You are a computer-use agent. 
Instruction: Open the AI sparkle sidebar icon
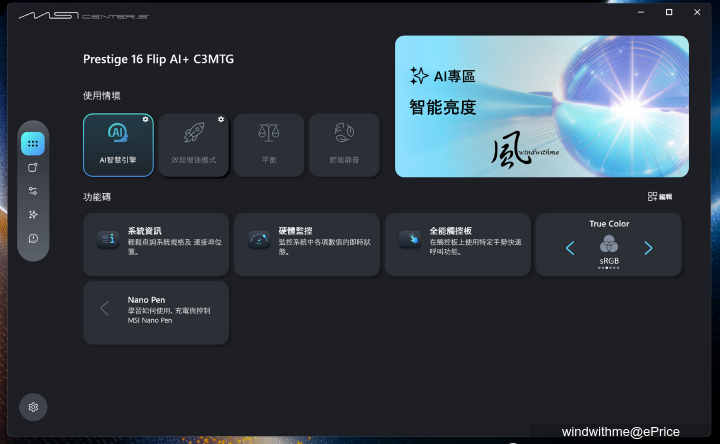pyautogui.click(x=33, y=214)
